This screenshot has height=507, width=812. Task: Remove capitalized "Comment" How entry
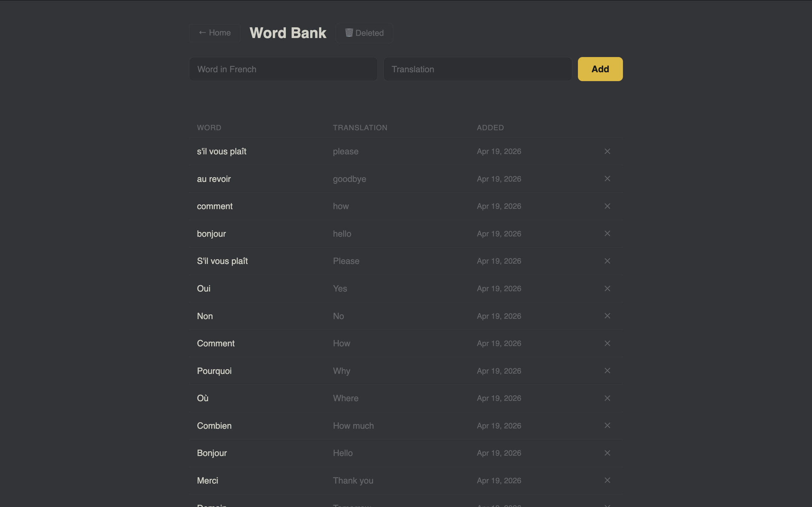tap(607, 343)
